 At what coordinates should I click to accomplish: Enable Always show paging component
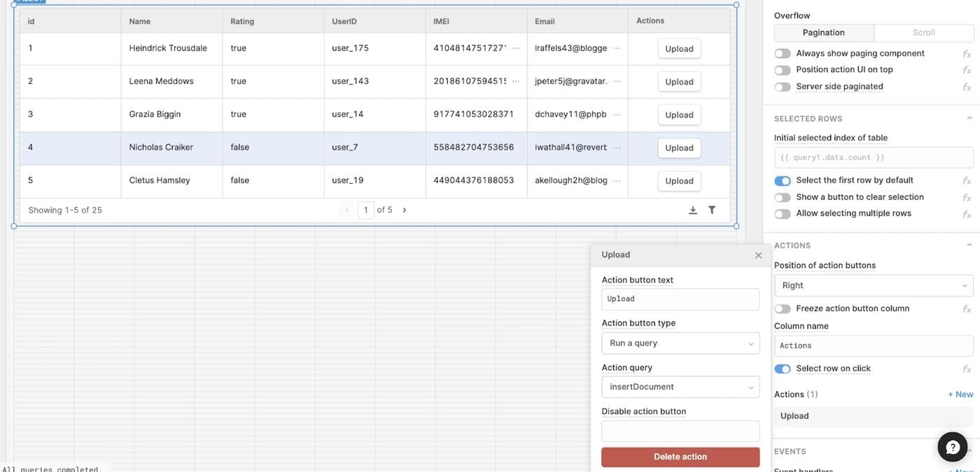(783, 53)
